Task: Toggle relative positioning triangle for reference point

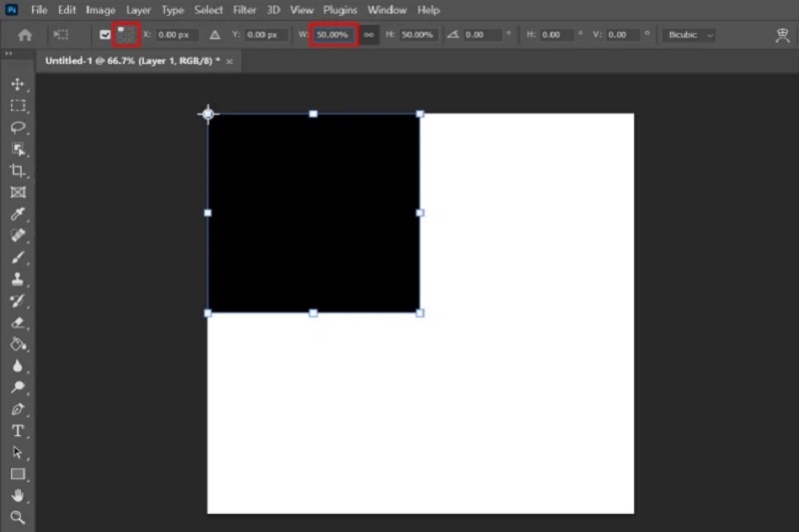Action: pyautogui.click(x=215, y=35)
